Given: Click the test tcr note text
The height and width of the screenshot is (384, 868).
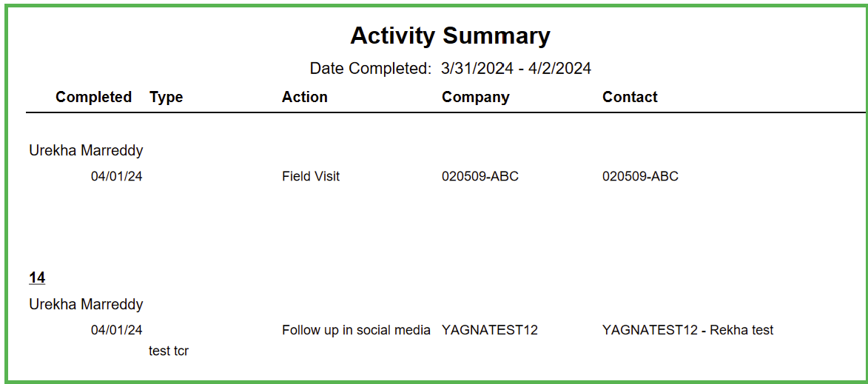Looking at the screenshot, I should coord(169,351).
